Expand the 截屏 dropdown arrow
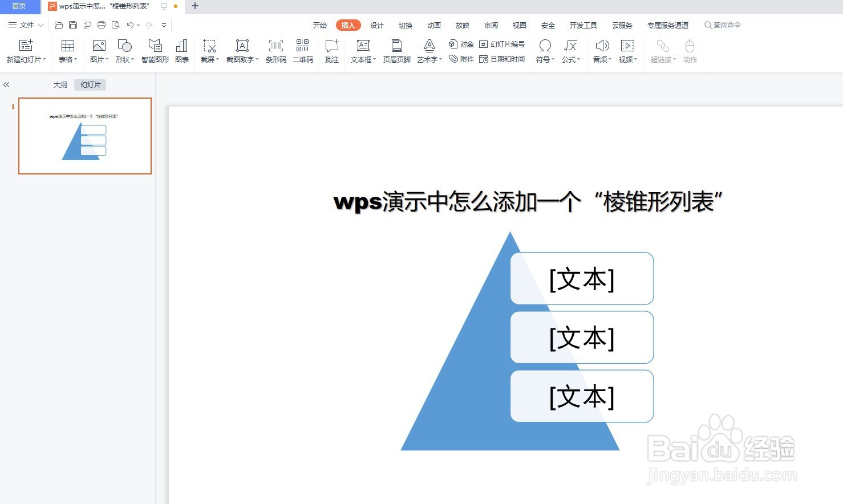Viewport: 843px width, 504px height. point(218,60)
